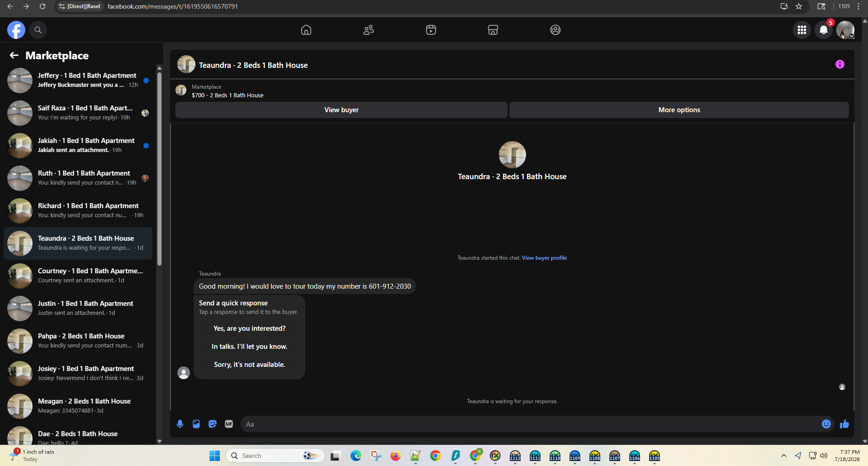868x466 pixels.
Task: Send a thumbs-up like
Action: click(x=844, y=424)
